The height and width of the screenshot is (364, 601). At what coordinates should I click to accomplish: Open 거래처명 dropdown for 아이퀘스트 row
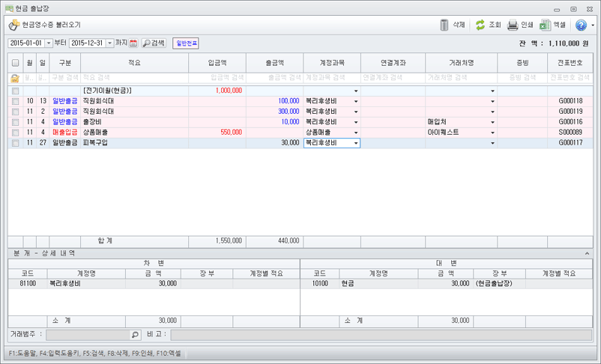(493, 133)
